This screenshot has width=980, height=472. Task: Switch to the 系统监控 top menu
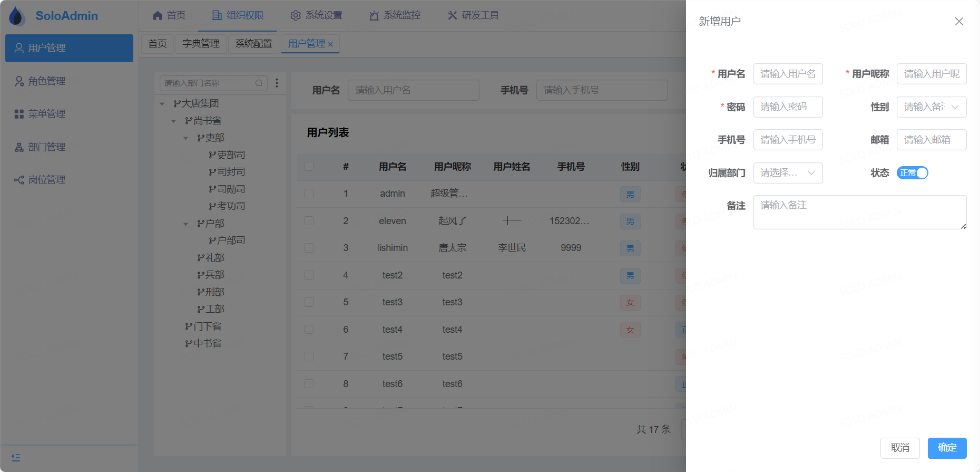395,15
